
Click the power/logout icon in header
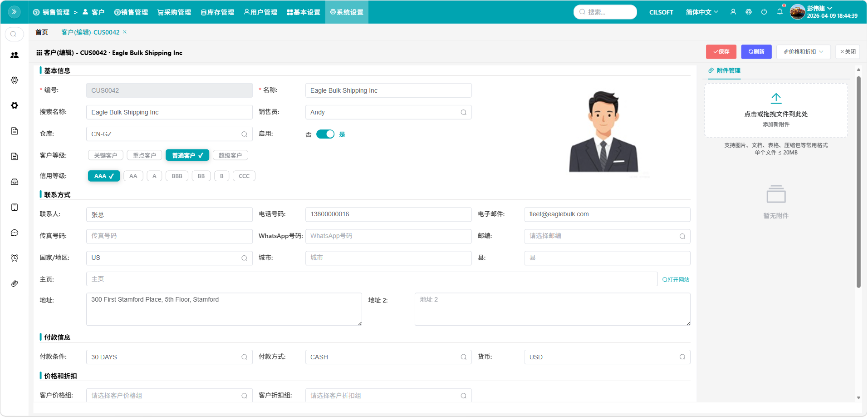tap(764, 12)
